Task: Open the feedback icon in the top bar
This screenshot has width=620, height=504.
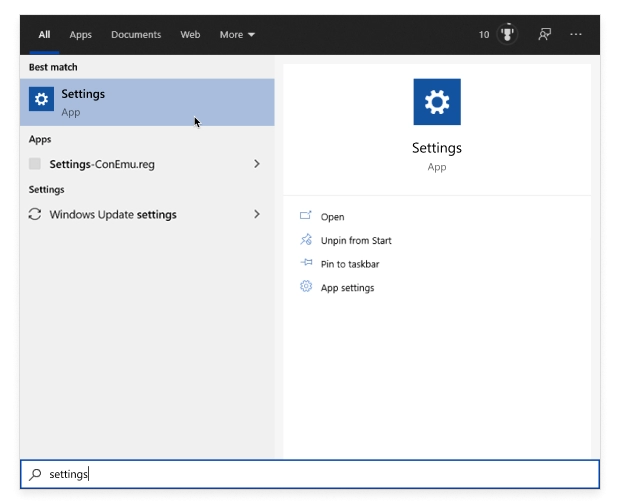Action: click(x=544, y=34)
